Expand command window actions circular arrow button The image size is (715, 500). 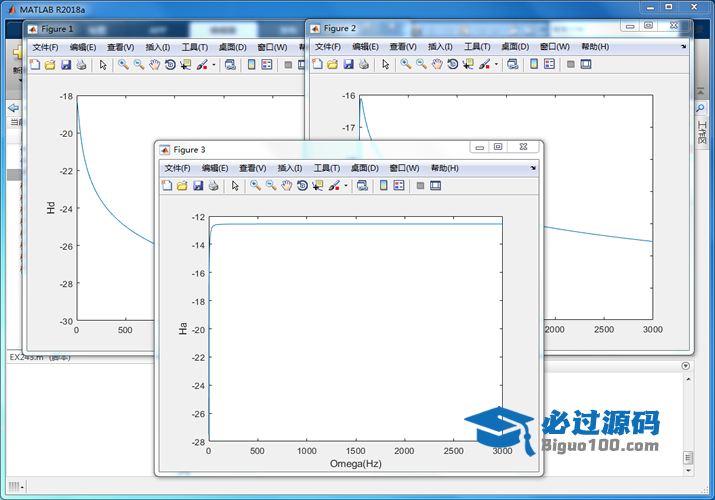pos(685,366)
